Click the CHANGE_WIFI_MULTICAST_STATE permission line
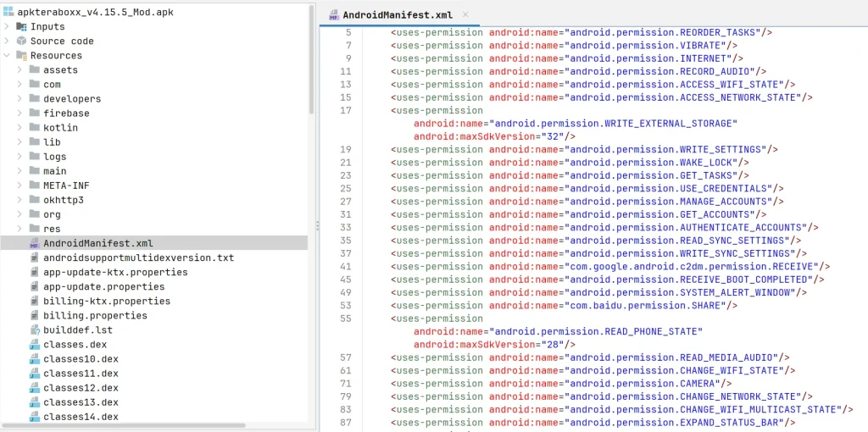 click(x=622, y=409)
